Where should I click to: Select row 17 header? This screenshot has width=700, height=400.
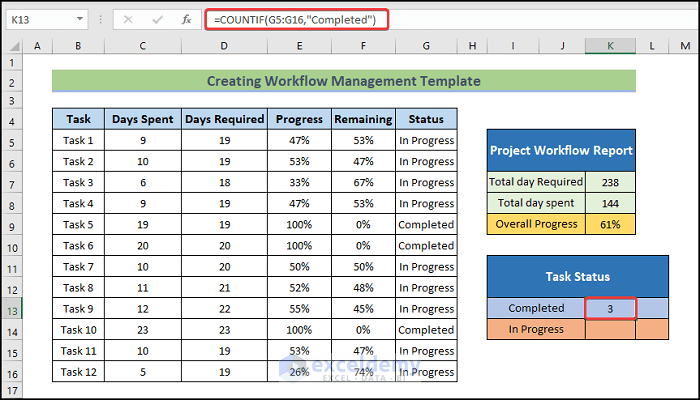click(x=12, y=391)
